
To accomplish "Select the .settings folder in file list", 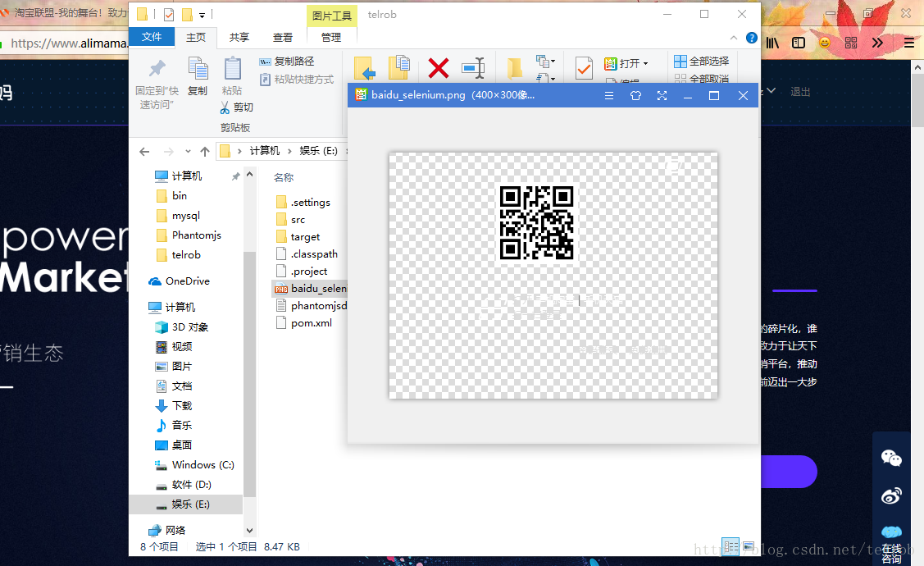I will [303, 203].
